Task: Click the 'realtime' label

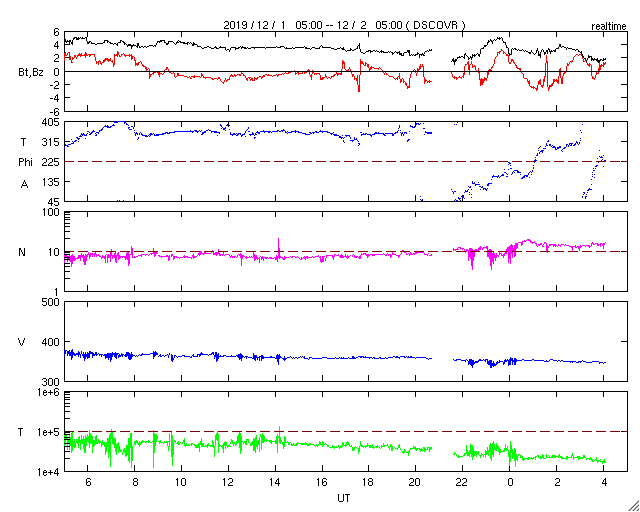Action: pos(609,27)
